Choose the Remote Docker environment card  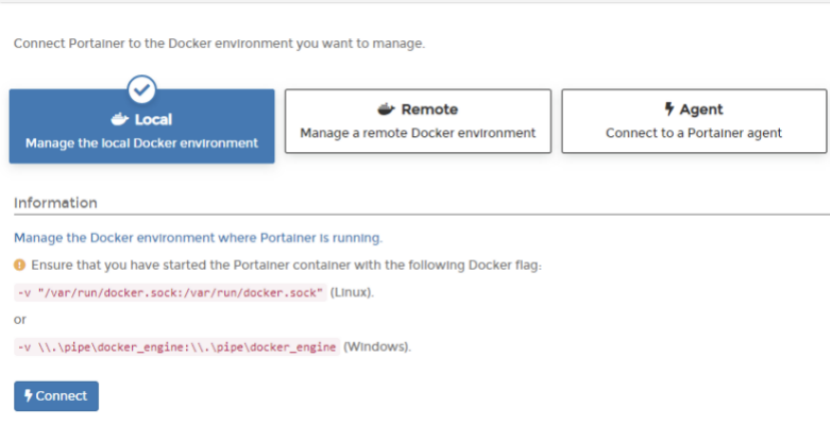click(418, 121)
